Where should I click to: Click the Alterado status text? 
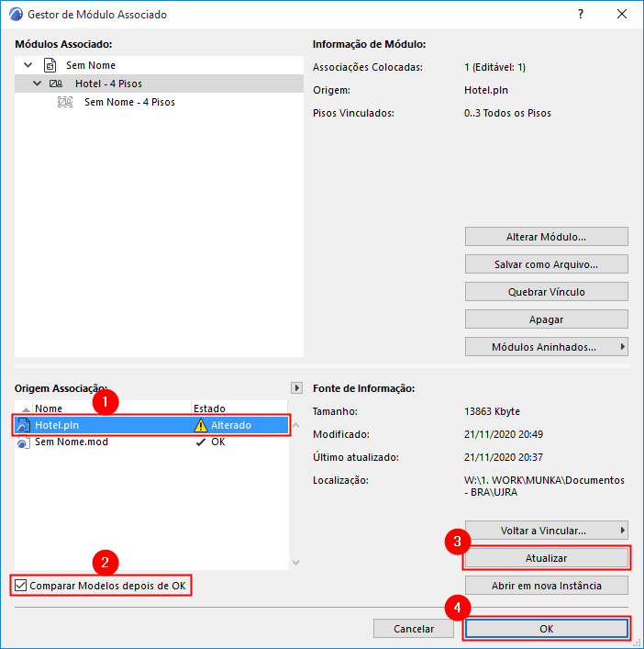(231, 425)
